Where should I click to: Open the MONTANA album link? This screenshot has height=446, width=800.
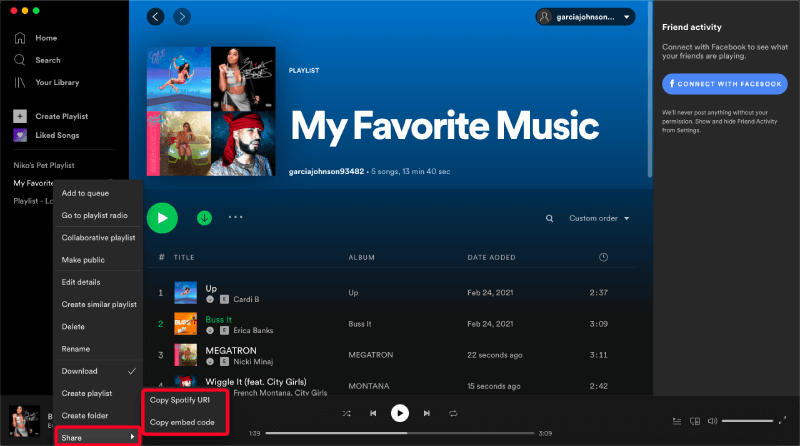point(368,386)
